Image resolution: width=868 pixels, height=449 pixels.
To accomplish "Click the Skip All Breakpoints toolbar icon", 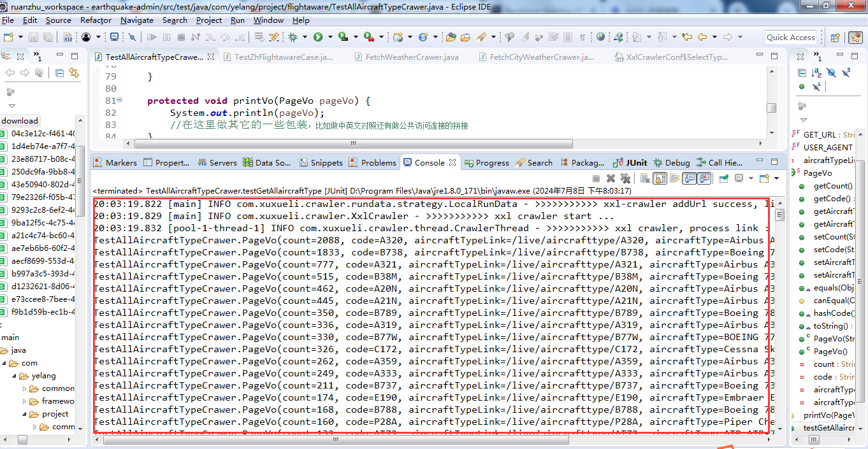I will 132,37.
